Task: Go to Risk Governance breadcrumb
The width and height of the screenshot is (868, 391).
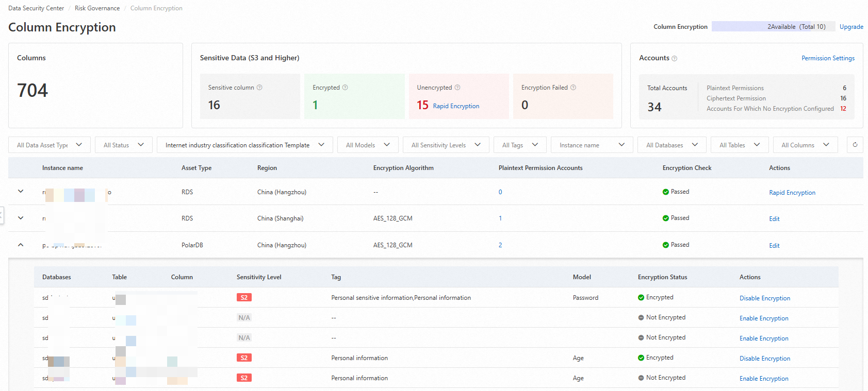Action: [97, 8]
